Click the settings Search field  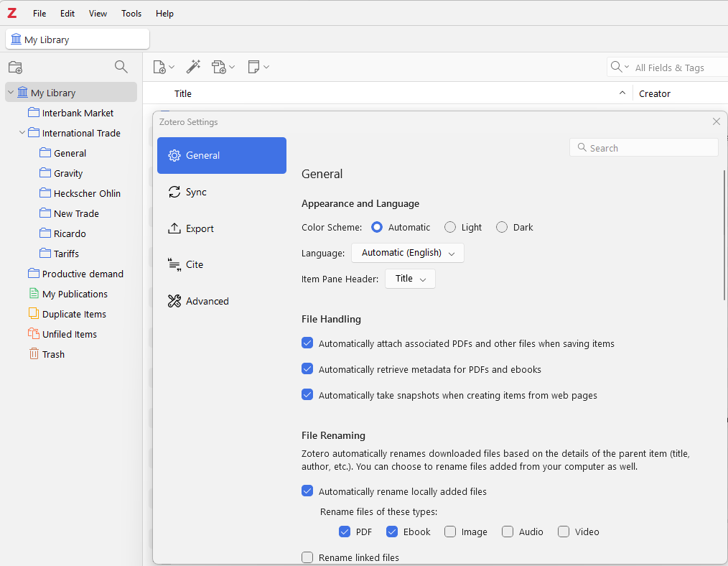click(643, 148)
